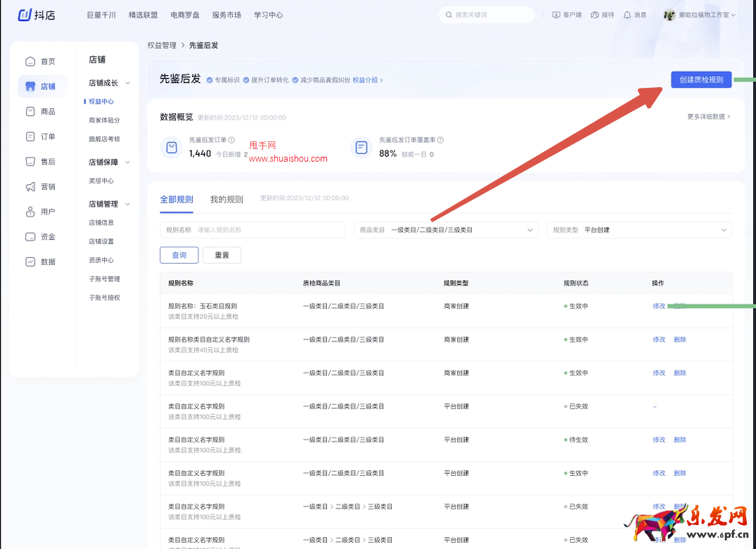Image resolution: width=756 pixels, height=549 pixels.
Task: Switch to the 我的规则 tab
Action: [x=226, y=200]
